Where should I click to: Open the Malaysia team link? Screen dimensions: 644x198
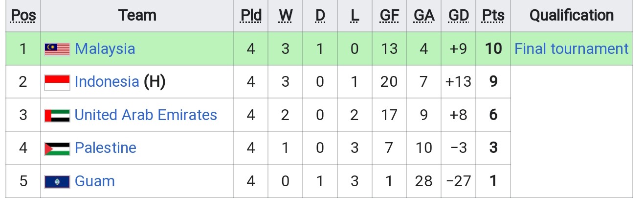[x=105, y=49]
